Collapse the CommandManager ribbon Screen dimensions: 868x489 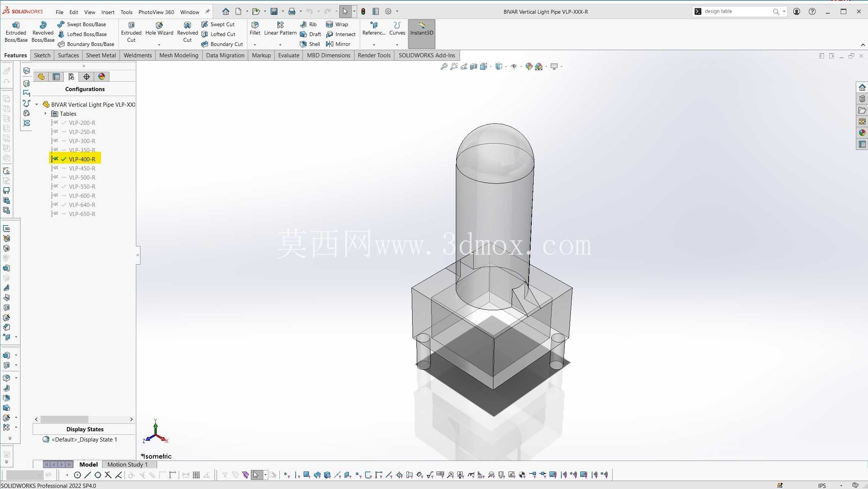pyautogui.click(x=863, y=45)
